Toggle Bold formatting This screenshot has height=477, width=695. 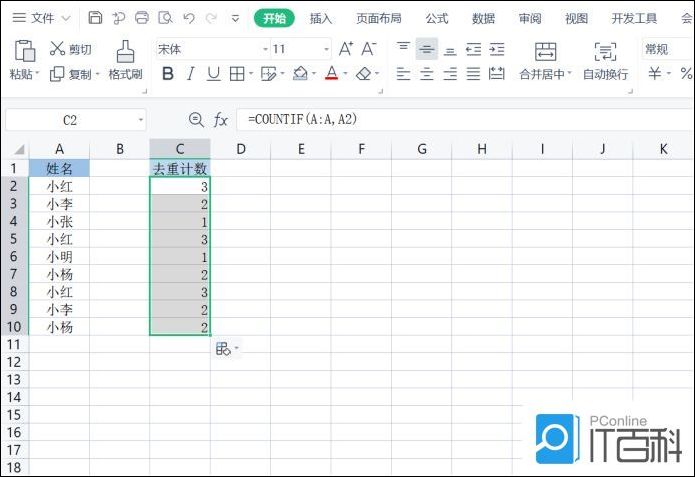coord(168,74)
